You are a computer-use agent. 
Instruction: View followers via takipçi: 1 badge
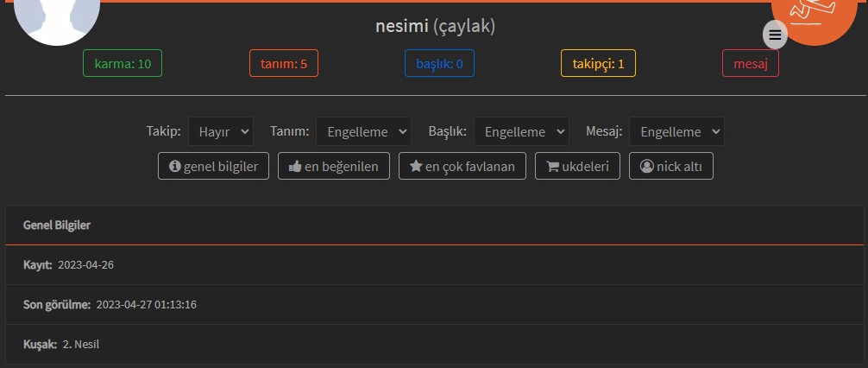tap(598, 64)
